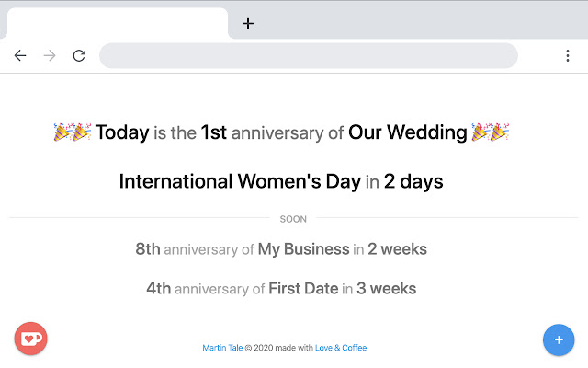Click the browser back arrow
The image size is (588, 368).
click(20, 55)
